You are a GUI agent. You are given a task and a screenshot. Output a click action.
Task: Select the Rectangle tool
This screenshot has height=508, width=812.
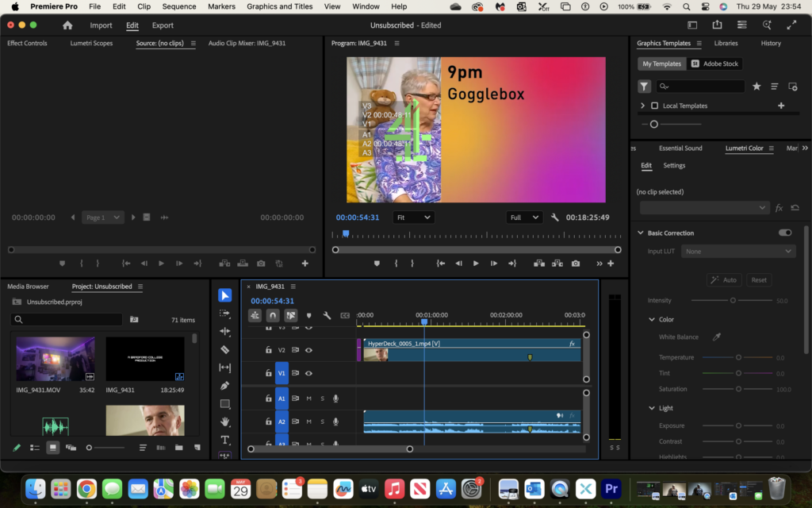pyautogui.click(x=224, y=404)
